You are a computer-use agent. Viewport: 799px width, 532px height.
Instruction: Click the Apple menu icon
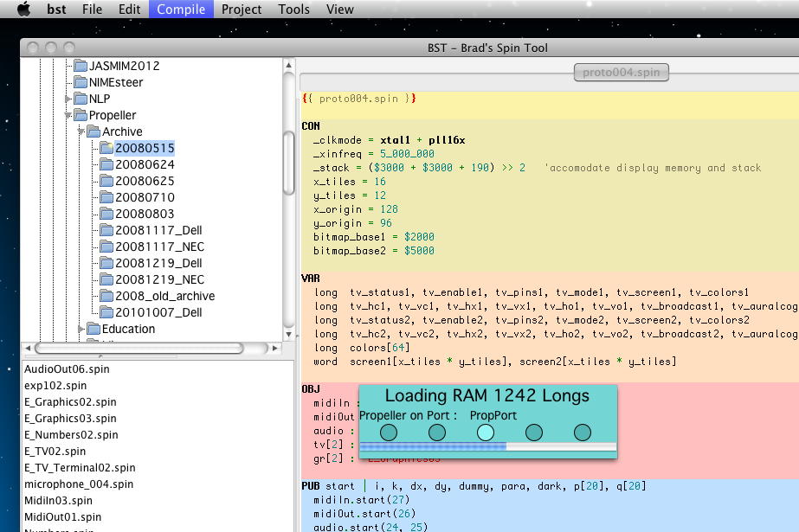click(23, 10)
